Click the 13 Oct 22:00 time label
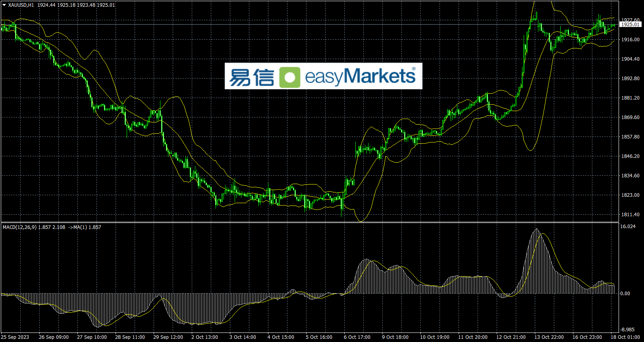 [549, 337]
